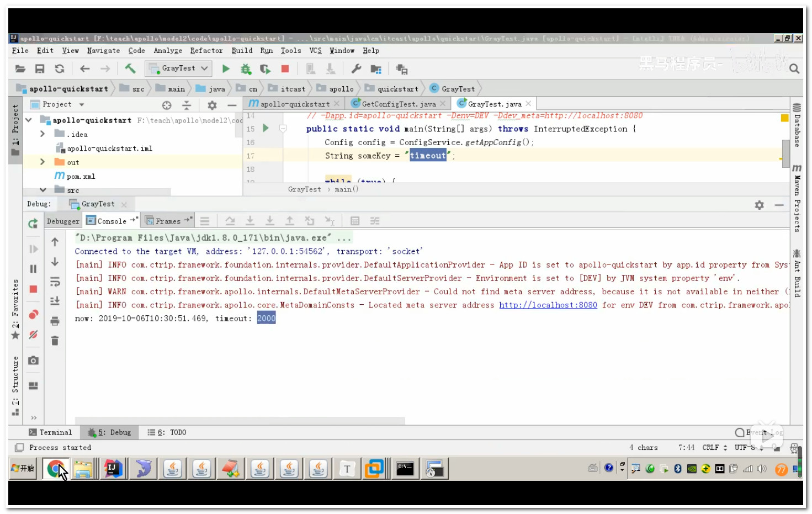The width and height of the screenshot is (812, 514).
Task: Mute breakpoints in debug sidebar
Action: coord(33,334)
